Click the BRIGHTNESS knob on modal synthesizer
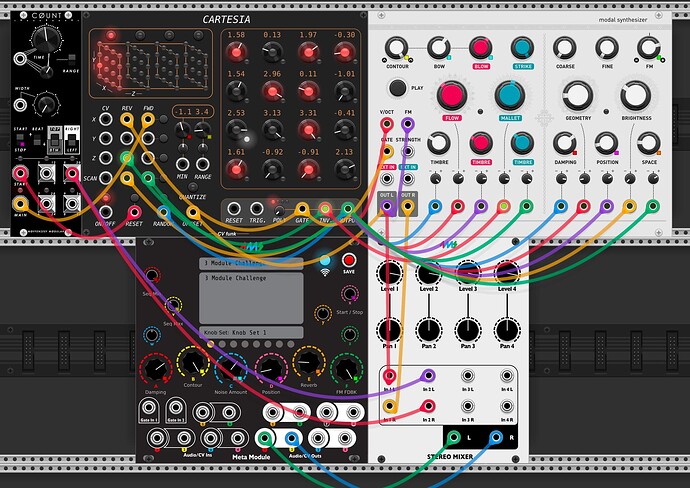The width and height of the screenshot is (690, 488). (x=631, y=95)
